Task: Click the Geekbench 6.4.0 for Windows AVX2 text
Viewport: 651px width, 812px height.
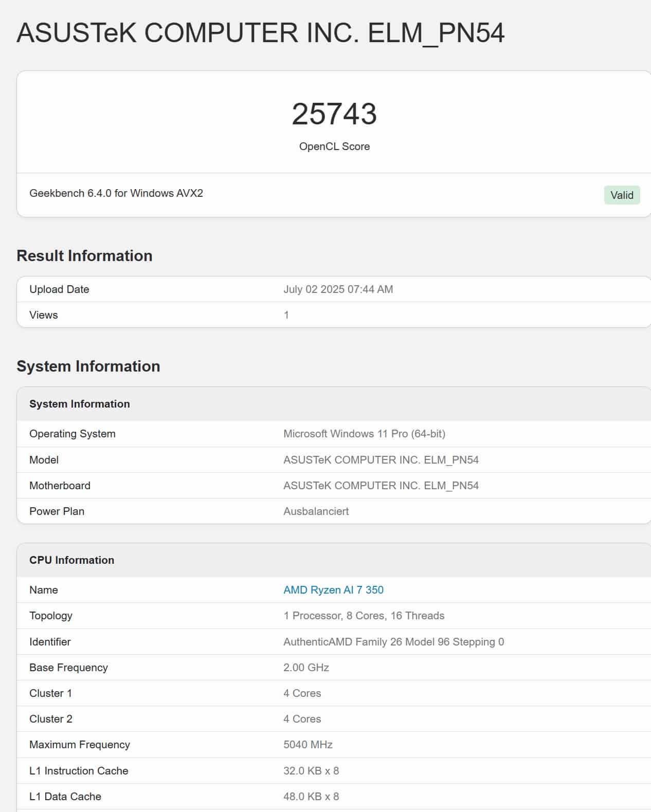Action: click(116, 193)
